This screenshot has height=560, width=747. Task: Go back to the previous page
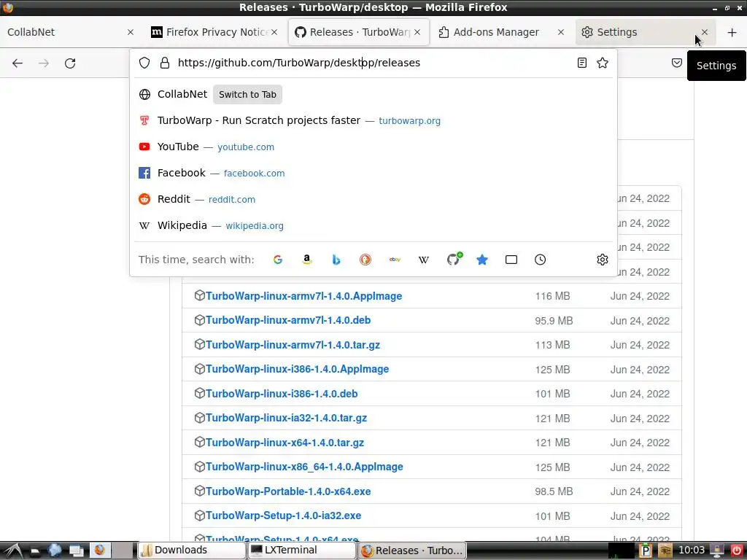18,63
